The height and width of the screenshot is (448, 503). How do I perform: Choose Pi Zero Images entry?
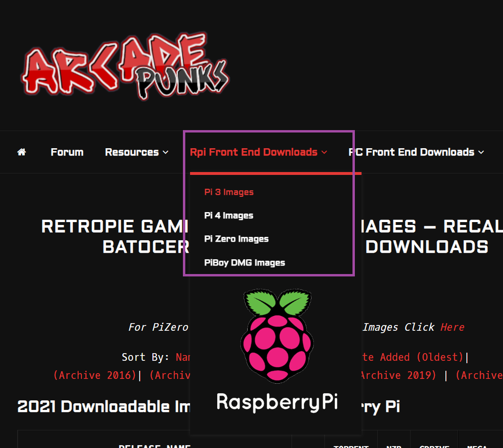pos(236,239)
